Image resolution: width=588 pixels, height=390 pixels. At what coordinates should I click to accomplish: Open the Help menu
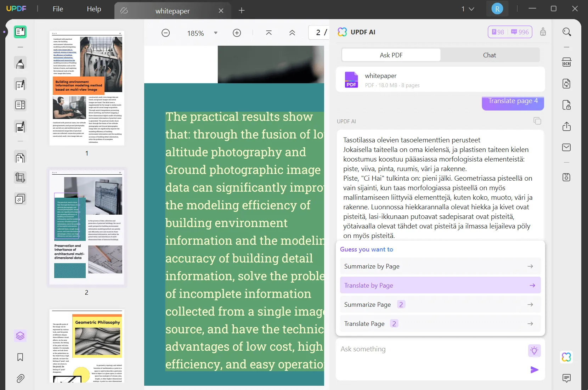tap(94, 9)
